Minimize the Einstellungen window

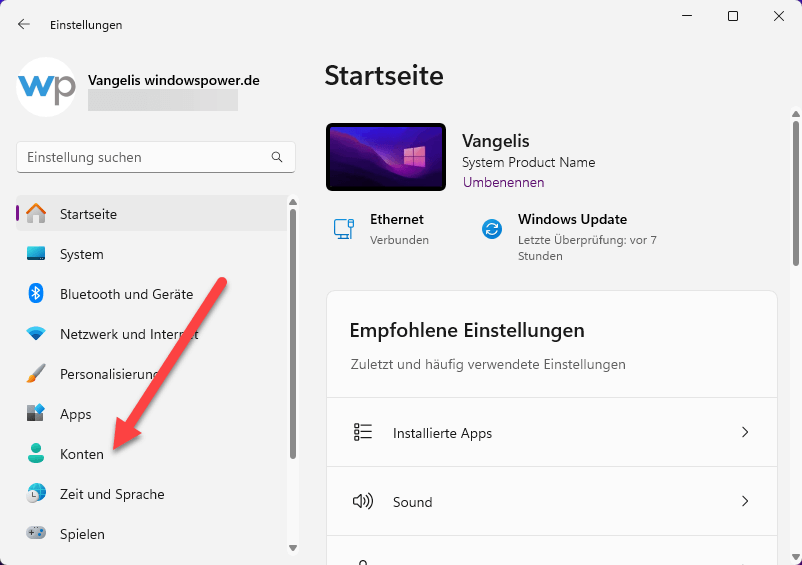[687, 16]
